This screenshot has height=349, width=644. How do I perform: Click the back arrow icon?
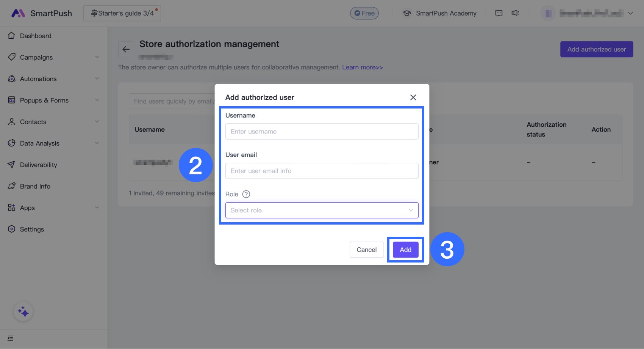[x=126, y=49]
